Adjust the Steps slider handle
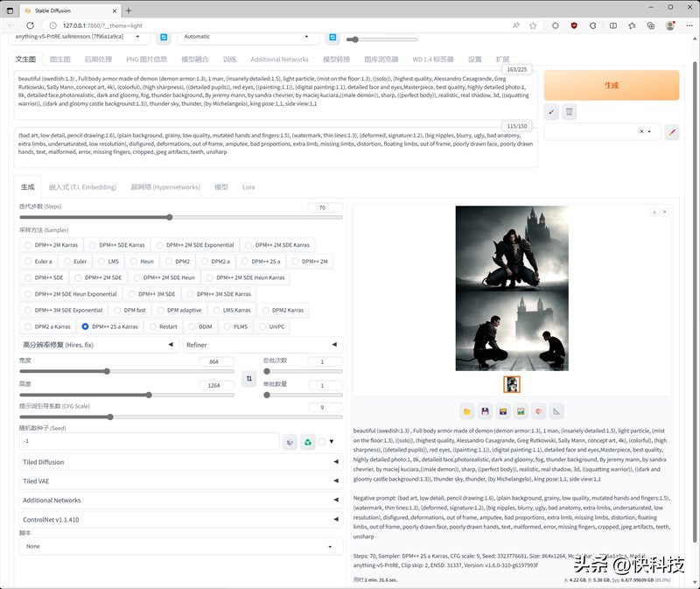Viewport: 700px width, 589px height. [x=169, y=217]
